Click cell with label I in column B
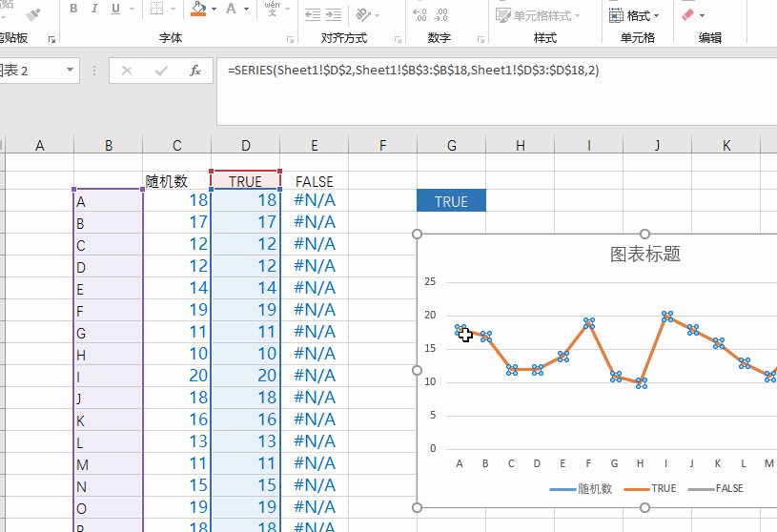The height and width of the screenshot is (532, 777). tap(109, 376)
